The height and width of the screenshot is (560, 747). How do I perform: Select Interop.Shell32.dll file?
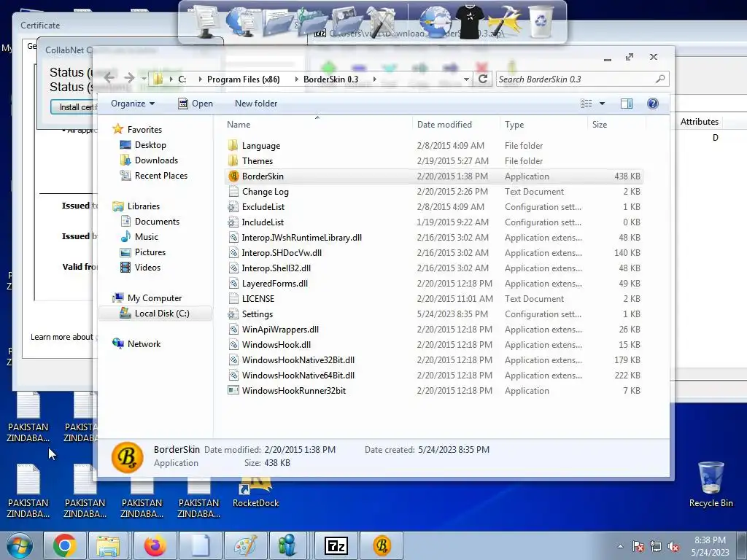276,268
